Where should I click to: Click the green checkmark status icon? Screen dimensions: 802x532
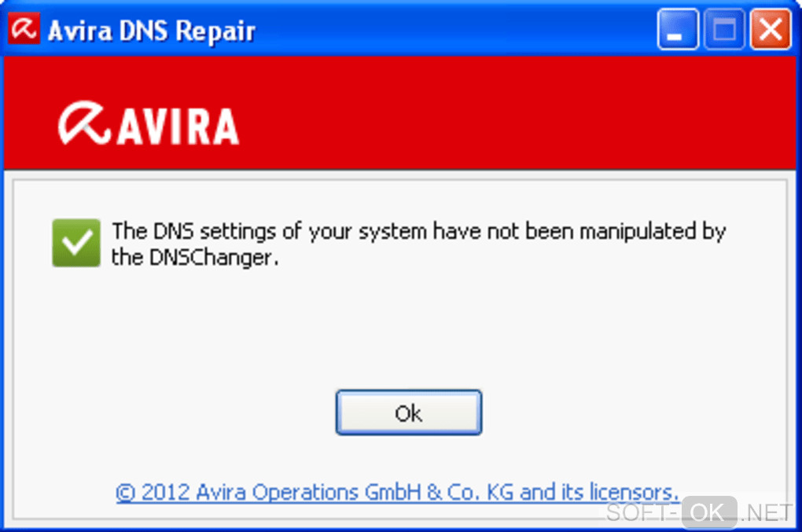(76, 243)
